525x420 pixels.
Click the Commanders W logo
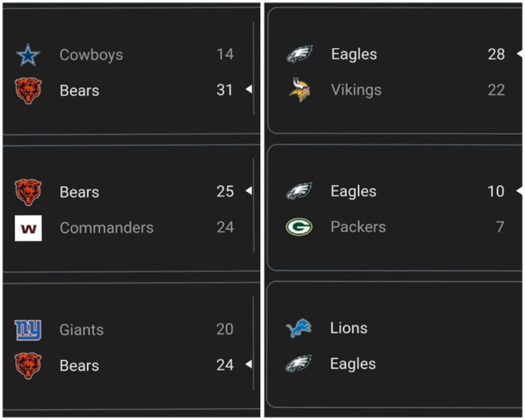pos(28,228)
